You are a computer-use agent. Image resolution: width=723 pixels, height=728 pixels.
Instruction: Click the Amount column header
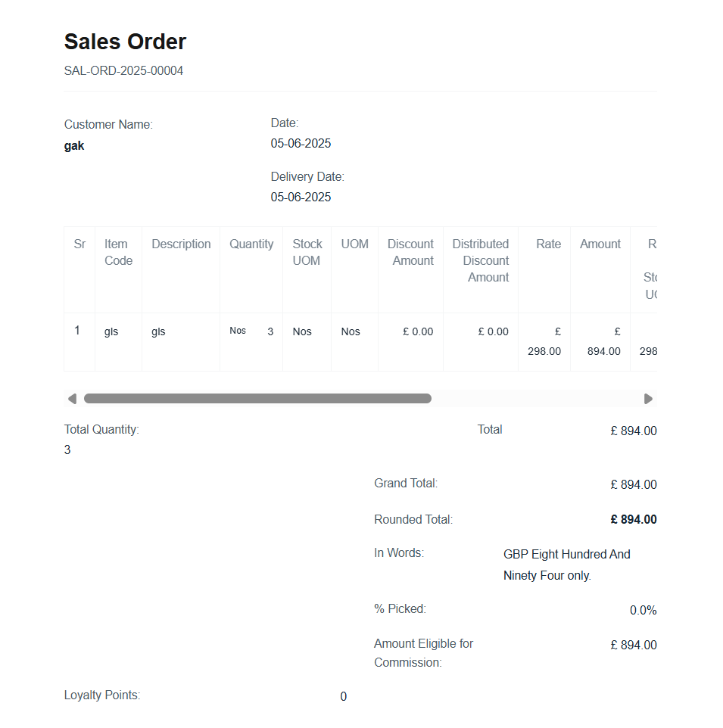(600, 244)
